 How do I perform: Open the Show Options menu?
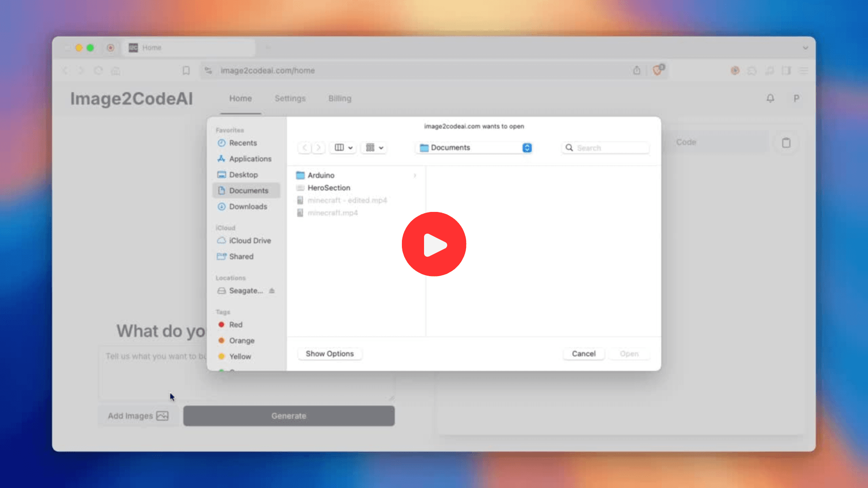point(329,353)
